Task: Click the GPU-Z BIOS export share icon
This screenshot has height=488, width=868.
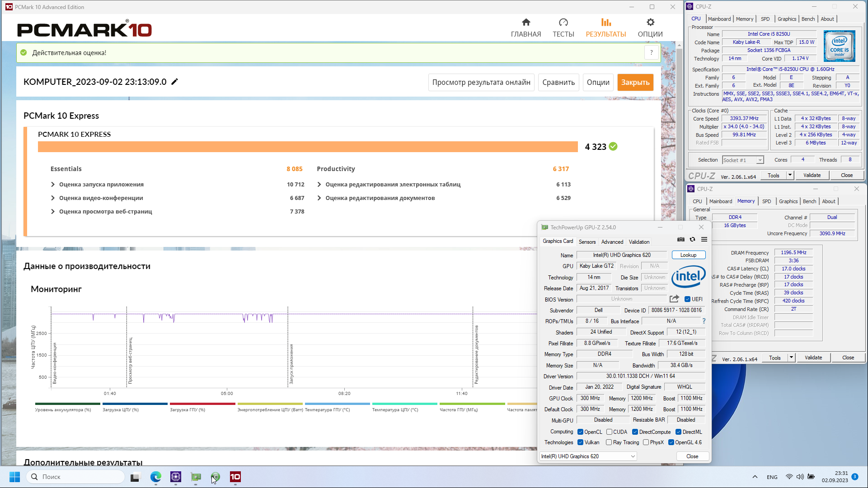Action: (674, 299)
